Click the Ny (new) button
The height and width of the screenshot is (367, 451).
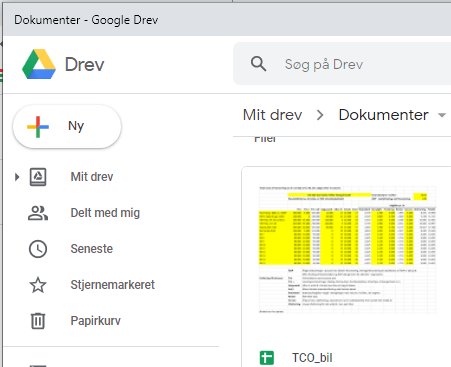tap(67, 126)
